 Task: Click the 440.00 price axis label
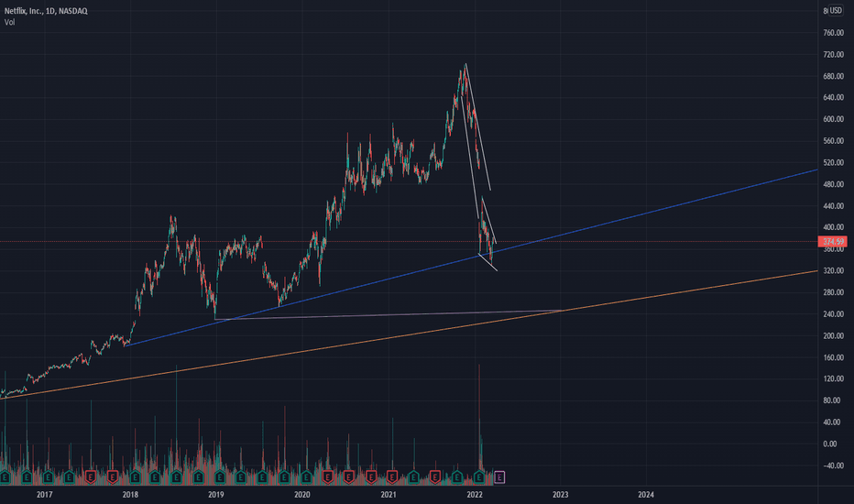(x=833, y=206)
